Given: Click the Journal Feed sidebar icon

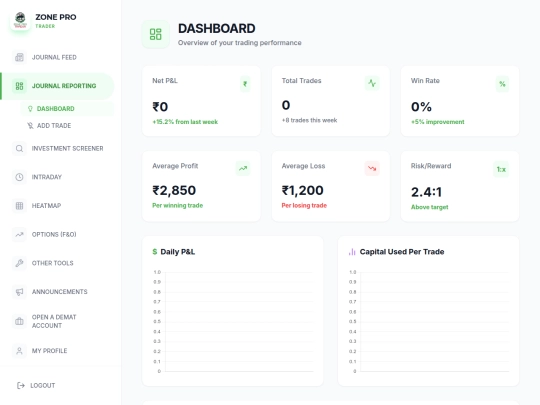Looking at the screenshot, I should 19,57.
